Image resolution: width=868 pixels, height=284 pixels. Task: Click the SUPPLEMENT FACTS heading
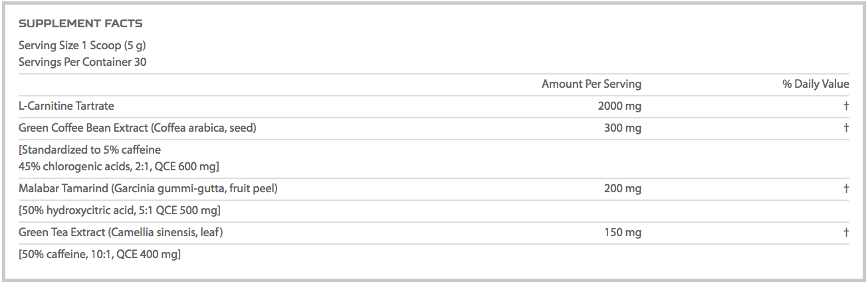tap(80, 24)
